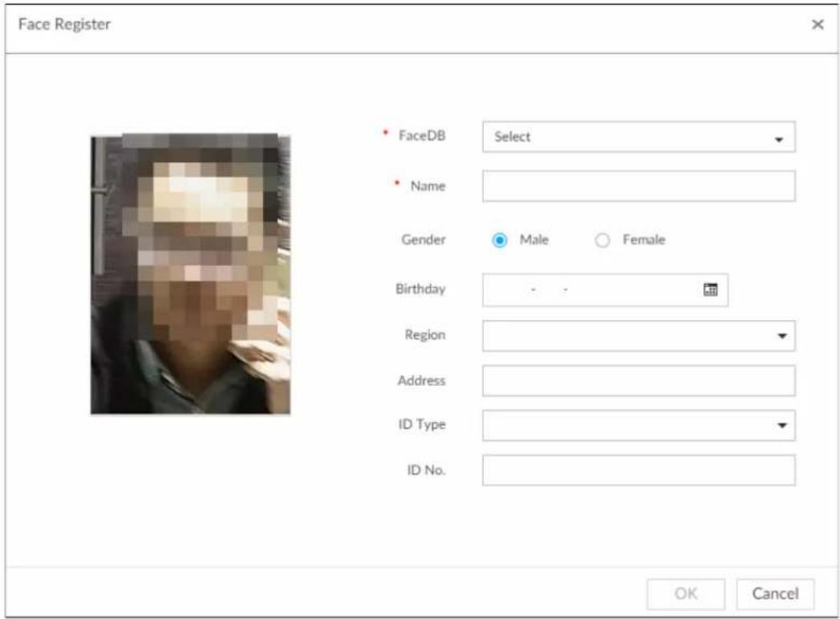Screen dimensions: 840x619
Task: Click the Region field label
Action: point(424,335)
